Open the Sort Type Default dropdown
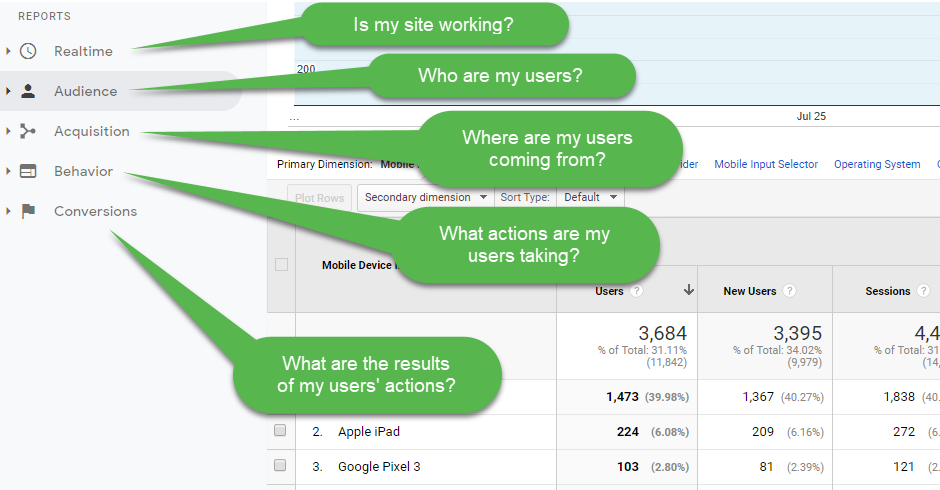The width and height of the screenshot is (940, 490). point(590,197)
